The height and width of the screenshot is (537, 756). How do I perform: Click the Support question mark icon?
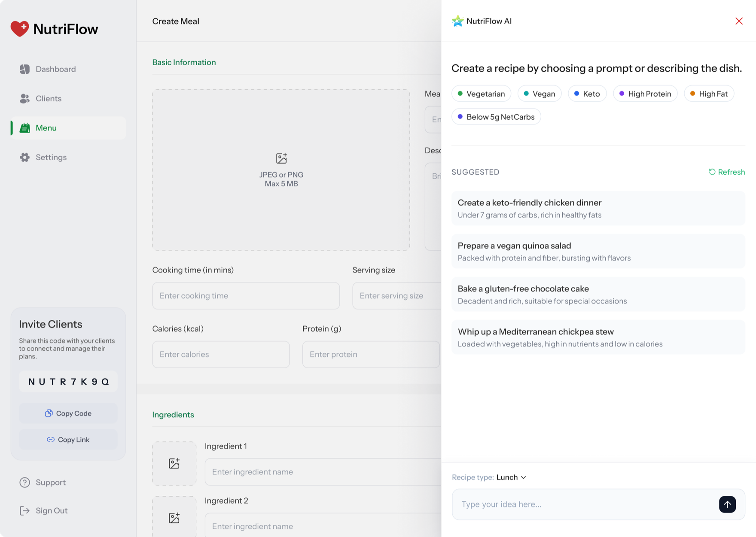coord(25,482)
